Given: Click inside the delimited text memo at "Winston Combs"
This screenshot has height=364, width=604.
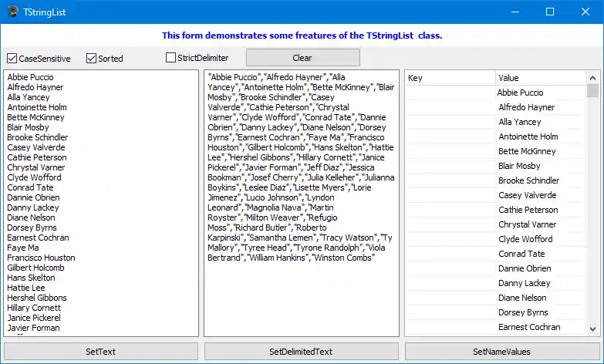Looking at the screenshot, I should (342, 258).
